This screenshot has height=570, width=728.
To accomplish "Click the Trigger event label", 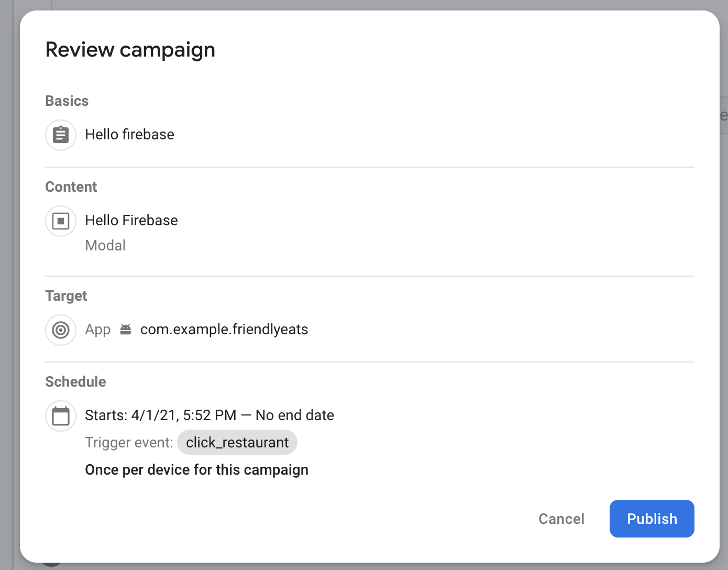I will coord(129,443).
